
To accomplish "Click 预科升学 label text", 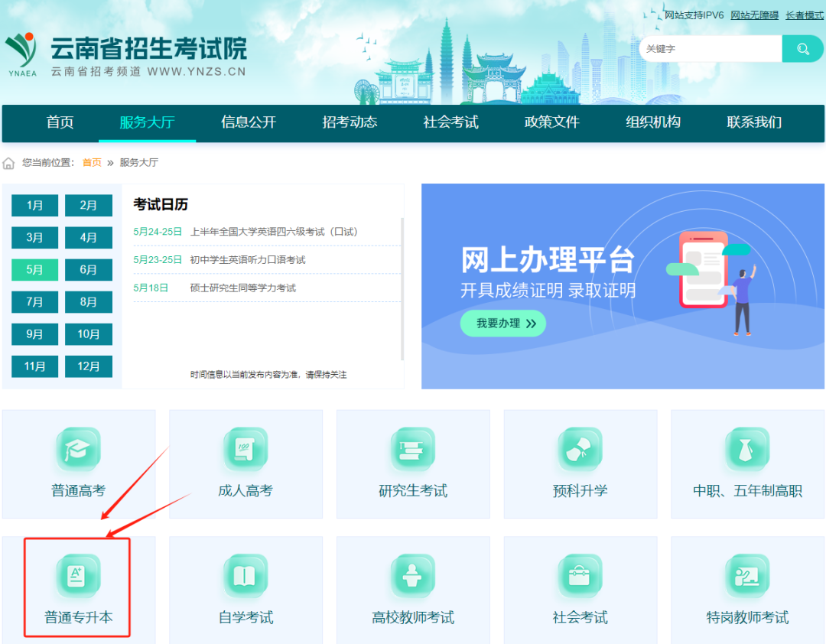I will click(580, 490).
